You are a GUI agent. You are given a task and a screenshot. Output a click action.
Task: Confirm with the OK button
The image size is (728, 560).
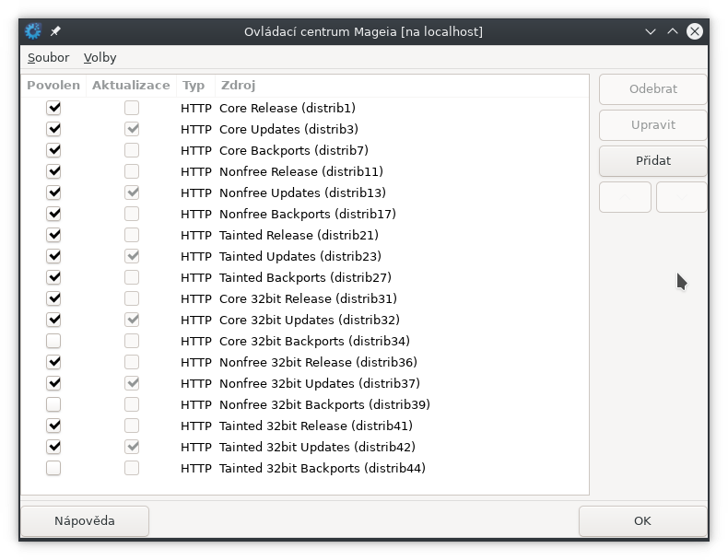642,521
